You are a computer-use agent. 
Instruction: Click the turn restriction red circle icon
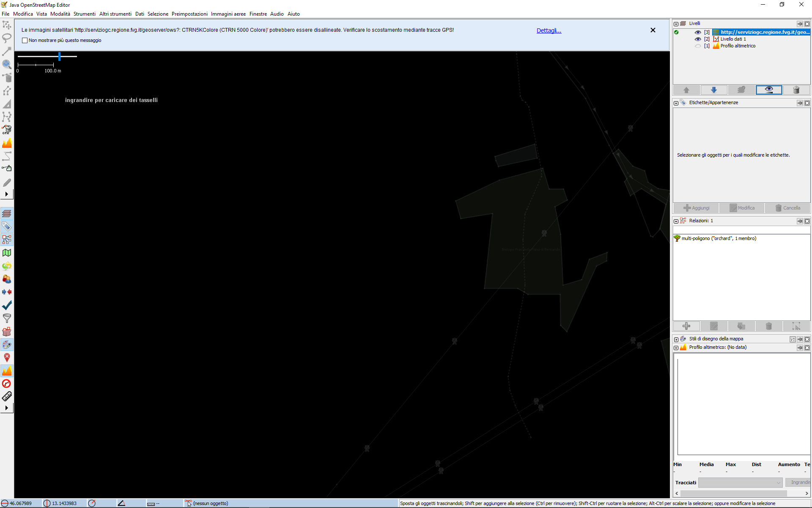point(7,384)
